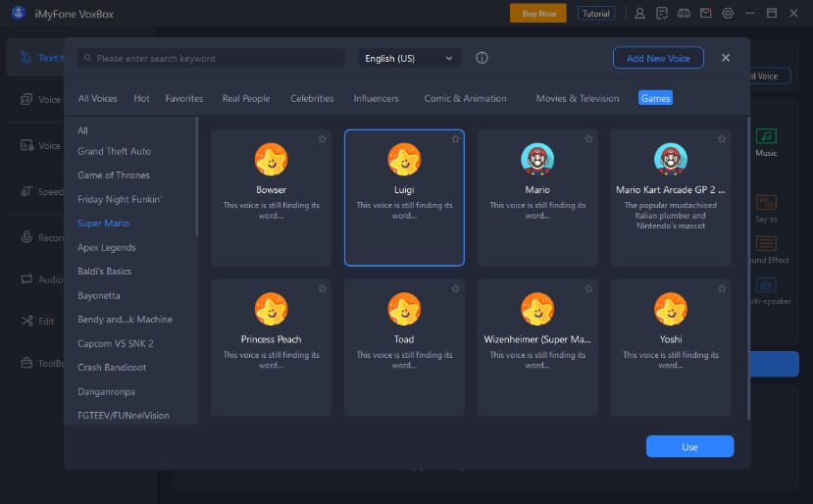
Task: Select Baldi's Basics category
Action: (104, 272)
